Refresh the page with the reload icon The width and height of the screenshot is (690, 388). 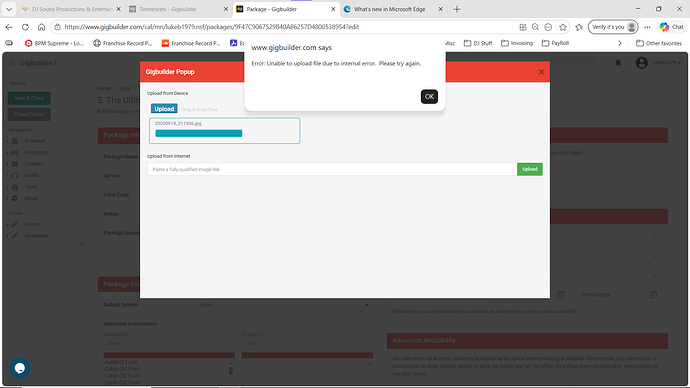25,27
